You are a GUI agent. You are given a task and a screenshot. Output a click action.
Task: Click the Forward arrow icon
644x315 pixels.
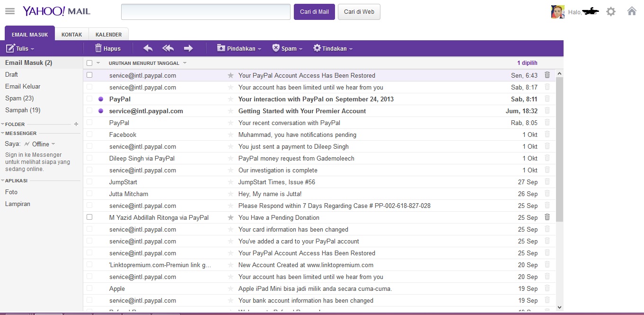pos(188,48)
